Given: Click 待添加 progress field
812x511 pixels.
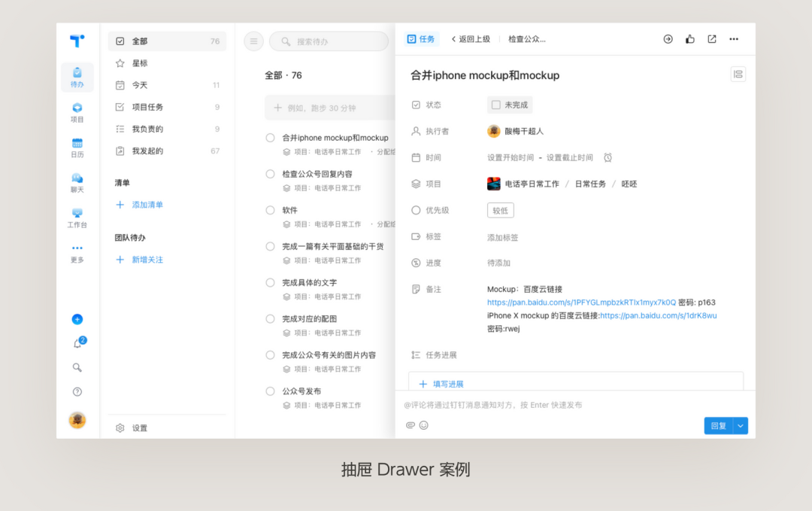Looking at the screenshot, I should (498, 263).
